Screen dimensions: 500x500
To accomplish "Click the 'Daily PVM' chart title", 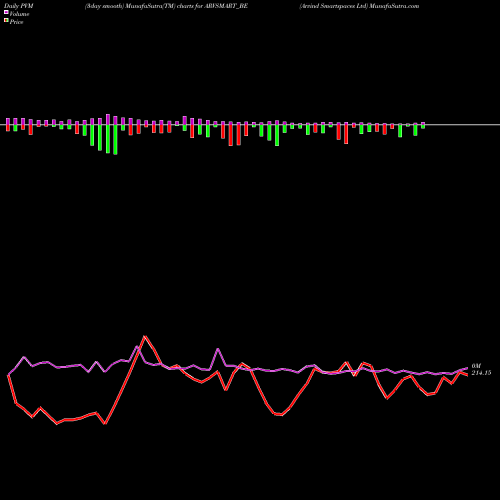I will (x=19, y=6).
